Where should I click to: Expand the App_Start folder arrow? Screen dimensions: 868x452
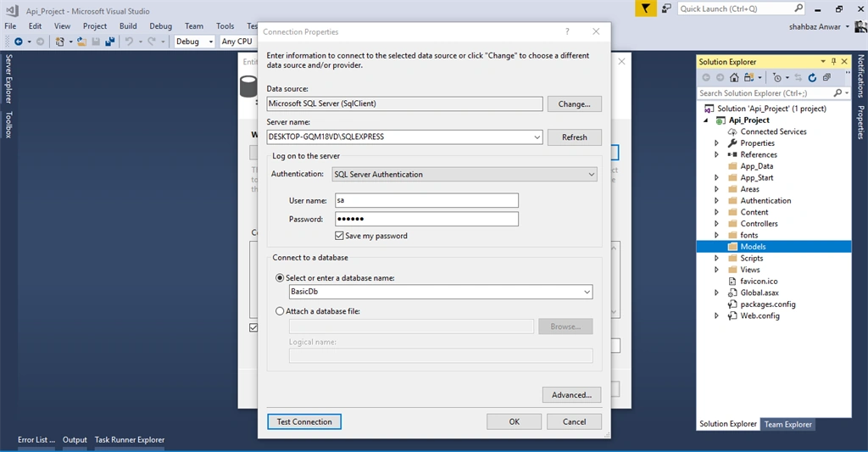pos(716,178)
